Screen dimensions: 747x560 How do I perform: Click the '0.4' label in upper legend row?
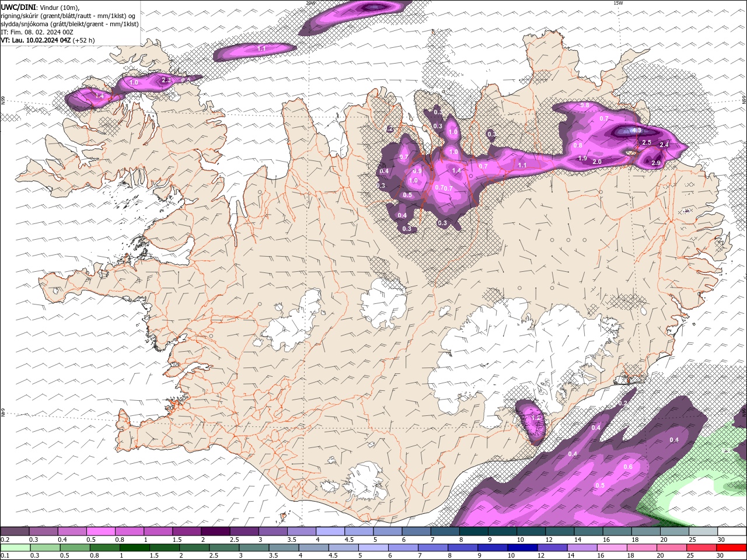[62, 540]
